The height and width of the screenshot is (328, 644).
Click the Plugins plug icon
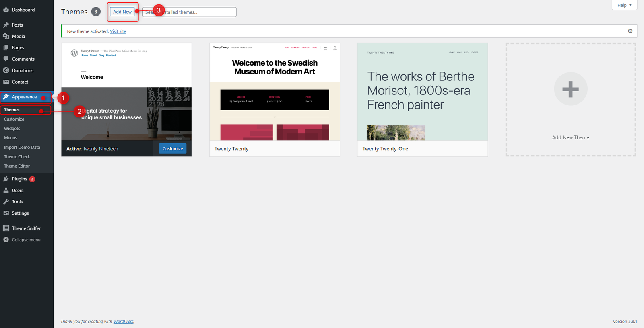point(6,179)
